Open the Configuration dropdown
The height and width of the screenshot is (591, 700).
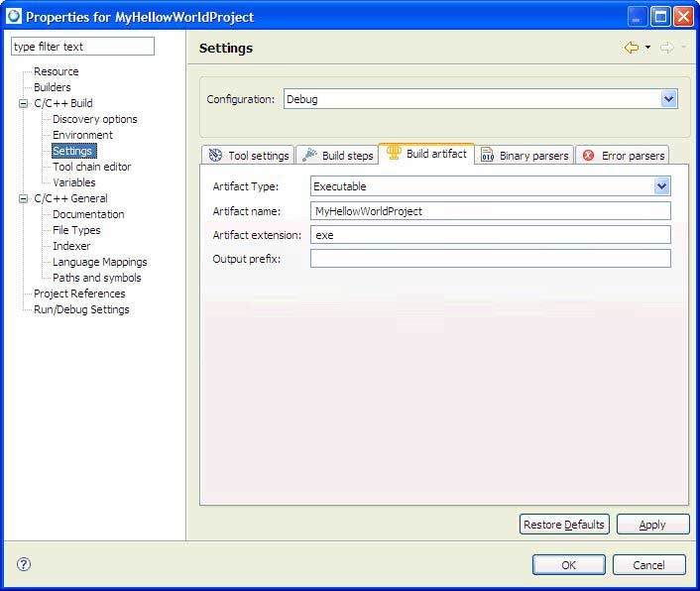pyautogui.click(x=668, y=99)
